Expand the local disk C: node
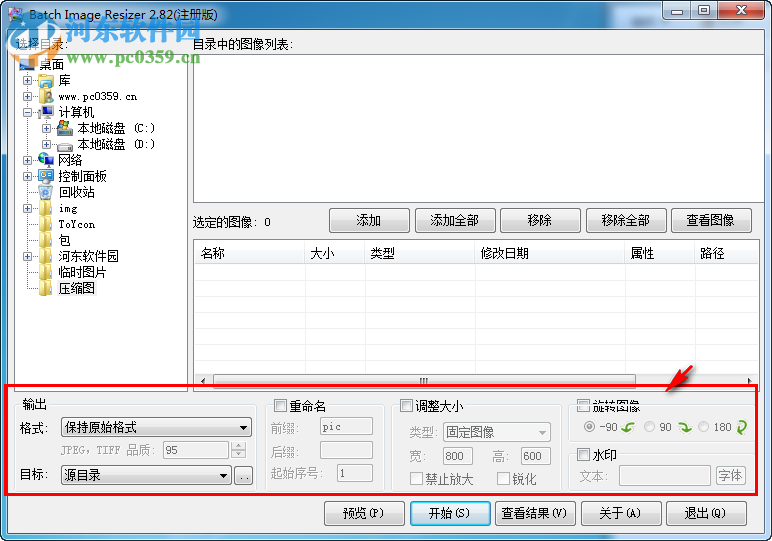Screen dimensions: 772x541 [x=46, y=128]
